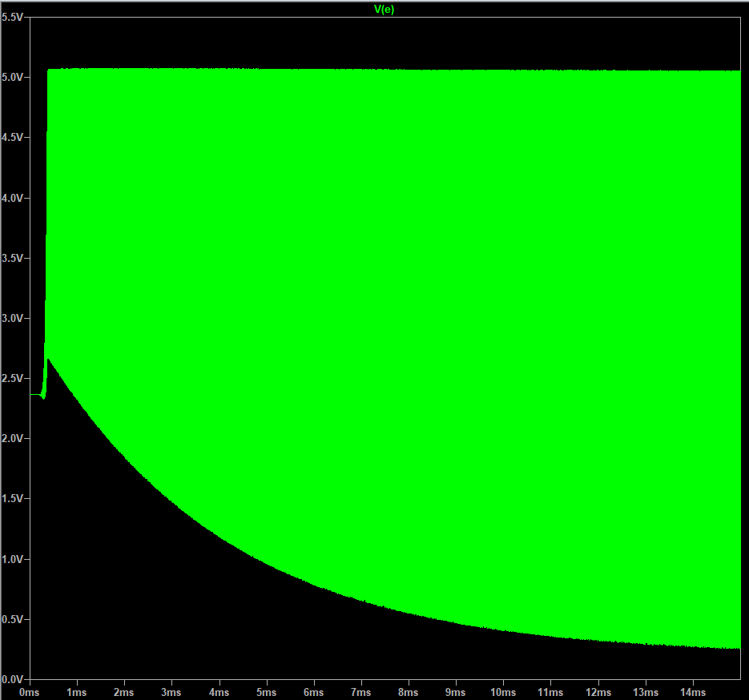Click the 3.5V vertical axis label
Image resolution: width=749 pixels, height=700 pixels.
pos(12,259)
